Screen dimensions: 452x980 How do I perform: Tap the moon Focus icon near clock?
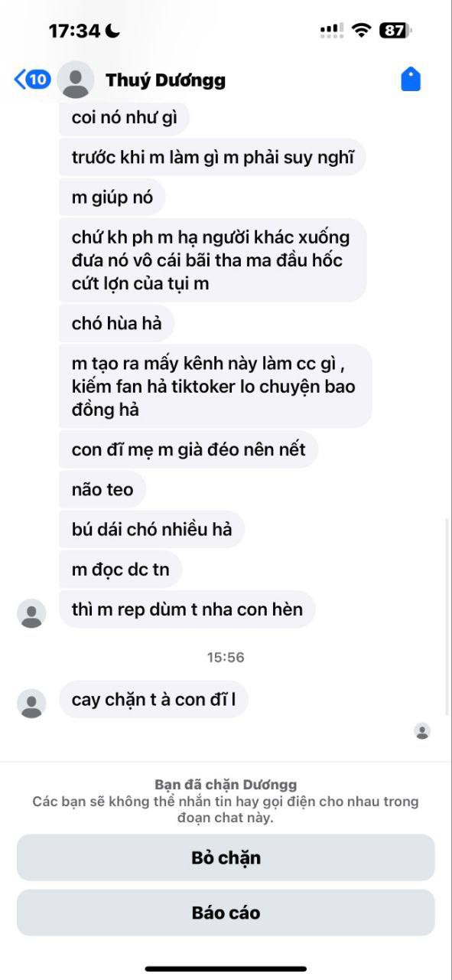[x=112, y=31]
